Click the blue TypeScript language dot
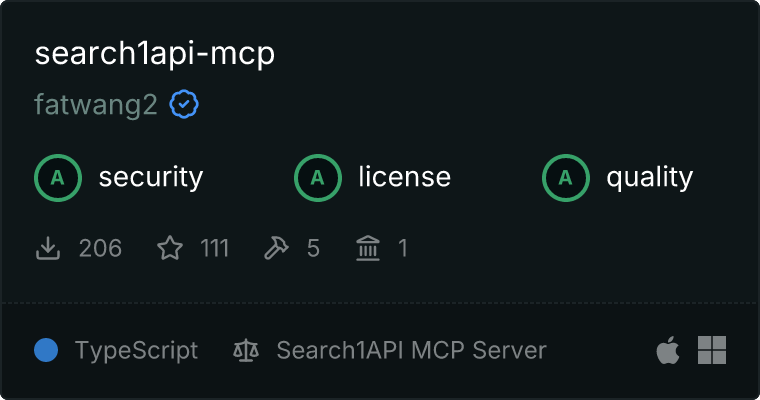This screenshot has width=760, height=400. (x=46, y=350)
